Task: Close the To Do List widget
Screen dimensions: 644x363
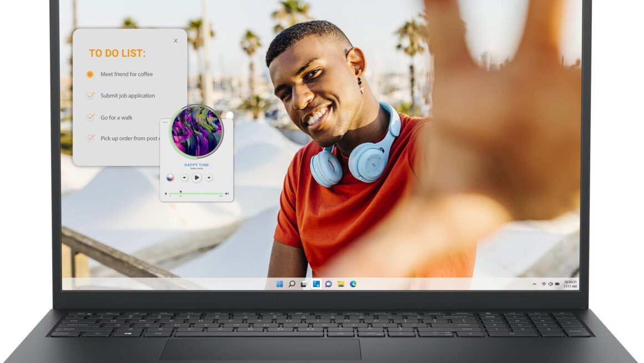Action: tap(175, 41)
